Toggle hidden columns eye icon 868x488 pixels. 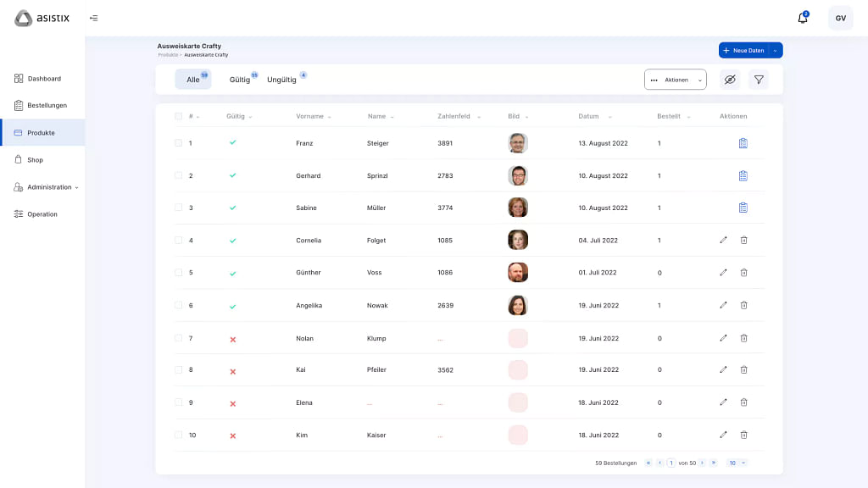(729, 80)
